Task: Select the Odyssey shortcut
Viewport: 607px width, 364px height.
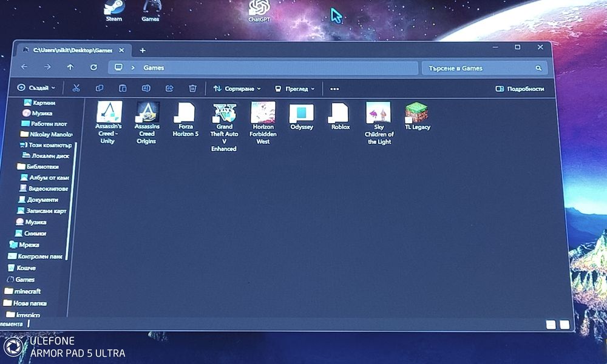Action: coord(302,117)
